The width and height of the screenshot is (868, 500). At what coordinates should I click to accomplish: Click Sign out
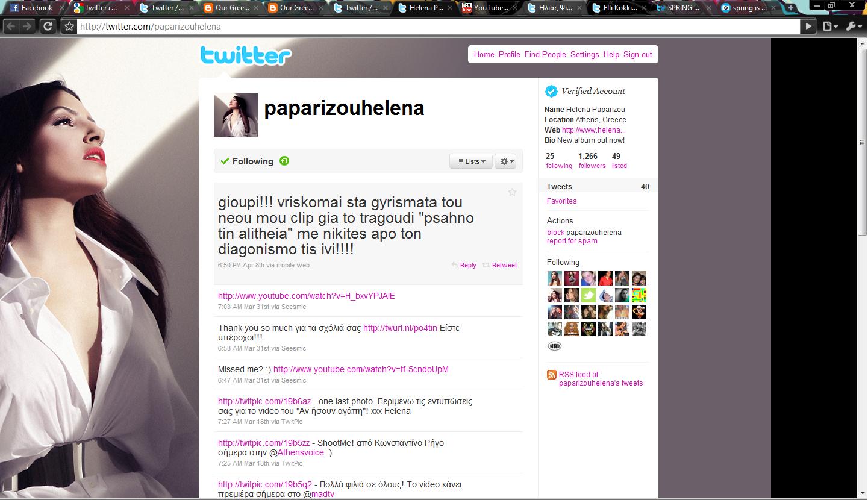pos(637,54)
